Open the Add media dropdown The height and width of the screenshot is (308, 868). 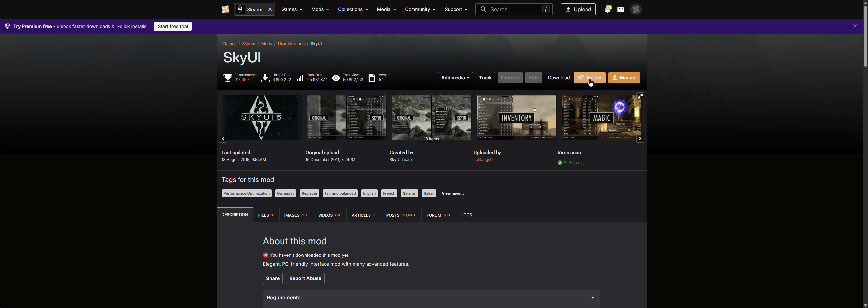455,78
